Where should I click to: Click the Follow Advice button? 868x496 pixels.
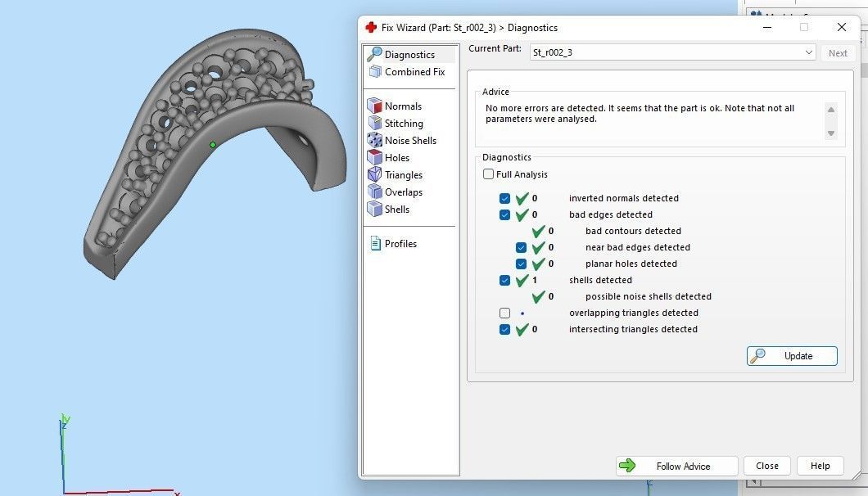676,466
